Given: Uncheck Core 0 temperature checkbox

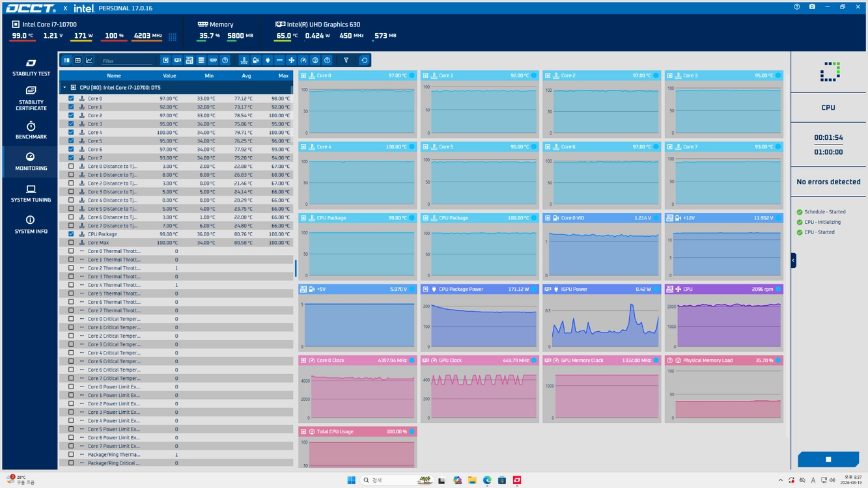Looking at the screenshot, I should pyautogui.click(x=71, y=98).
